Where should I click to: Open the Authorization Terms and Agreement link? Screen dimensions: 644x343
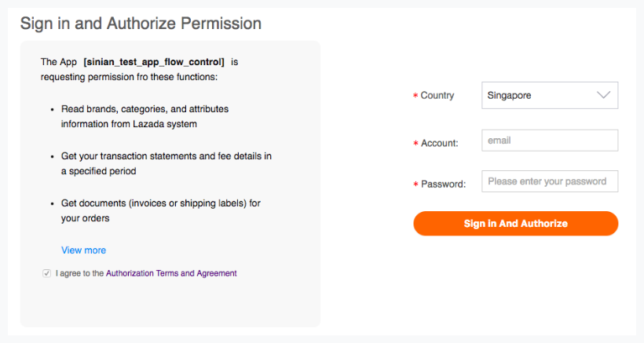point(171,273)
